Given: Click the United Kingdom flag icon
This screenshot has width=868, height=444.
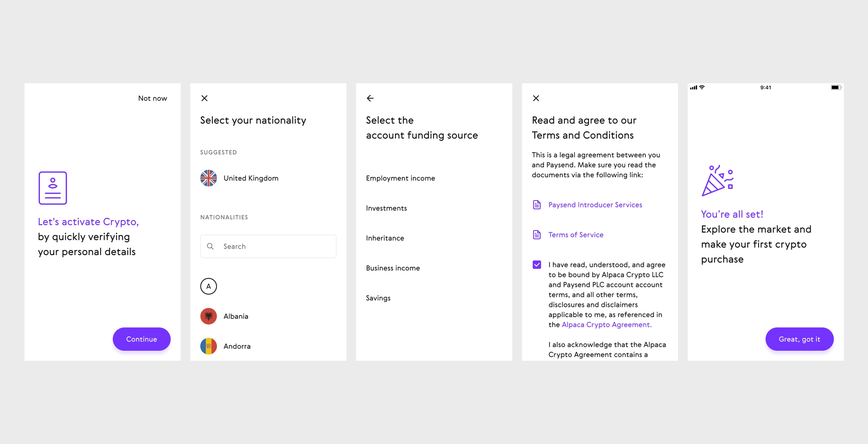Looking at the screenshot, I should point(209,178).
